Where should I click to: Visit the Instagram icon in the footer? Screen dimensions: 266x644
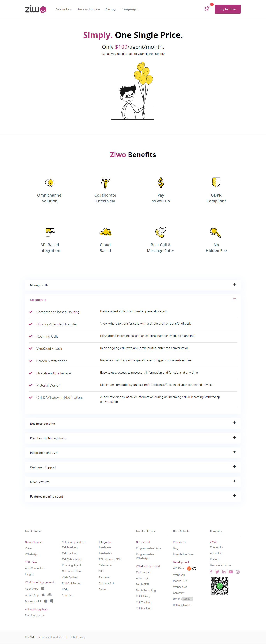click(x=238, y=572)
